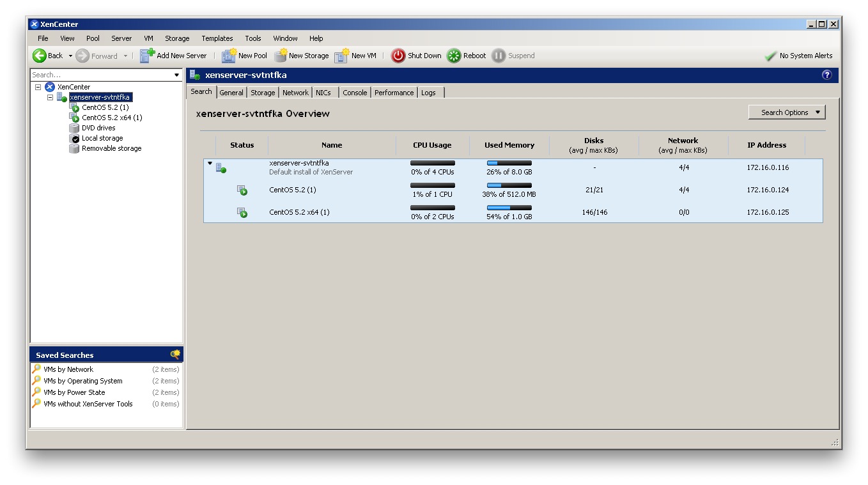Viewport: 868px width, 485px height.
Task: Click the DVD drives storage icon
Action: pos(74,128)
